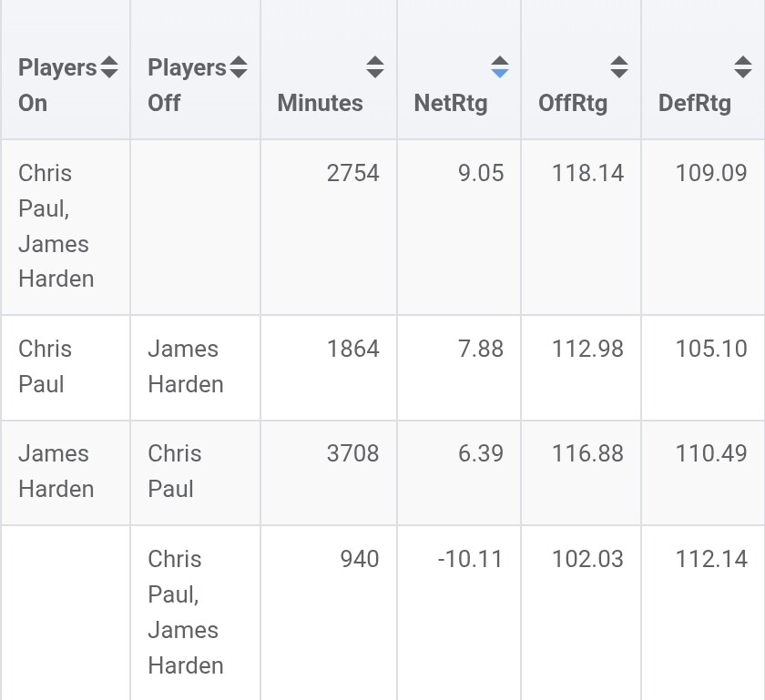Select the OffRtg column header label
The width and height of the screenshot is (765, 700).
click(x=573, y=103)
